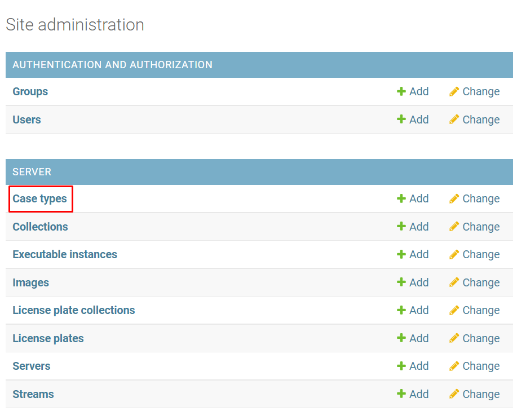Viewport: 526px width, 420px height.
Task: Click the green plus icon for Groups
Action: [401, 91]
